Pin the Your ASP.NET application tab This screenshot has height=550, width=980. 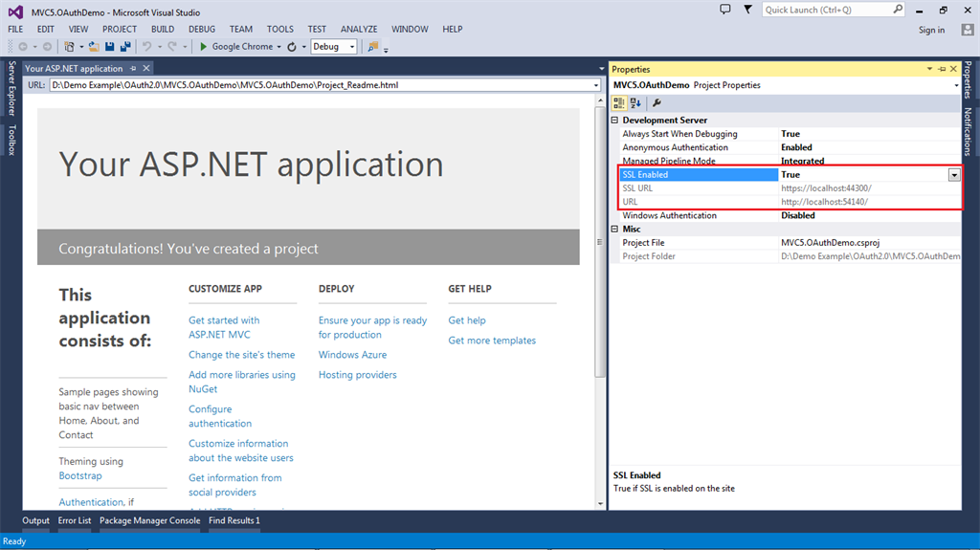pyautogui.click(x=133, y=69)
